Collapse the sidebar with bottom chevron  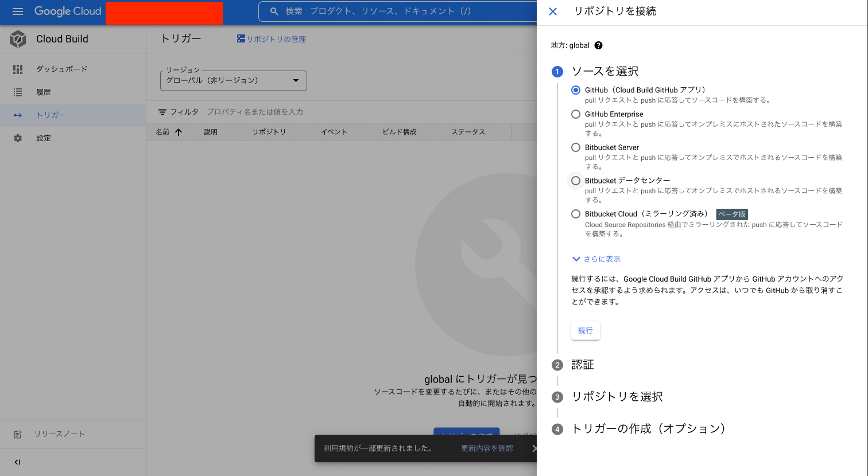tap(17, 462)
